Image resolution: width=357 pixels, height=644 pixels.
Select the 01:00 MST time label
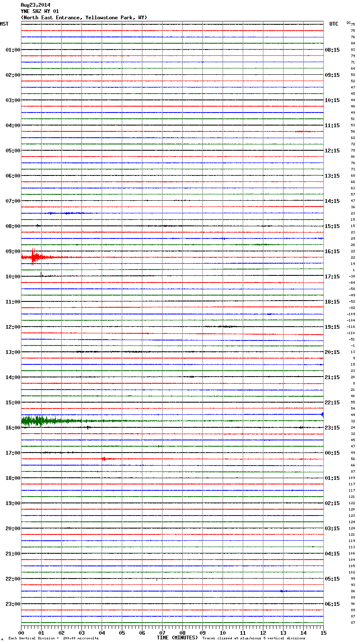click(x=13, y=50)
